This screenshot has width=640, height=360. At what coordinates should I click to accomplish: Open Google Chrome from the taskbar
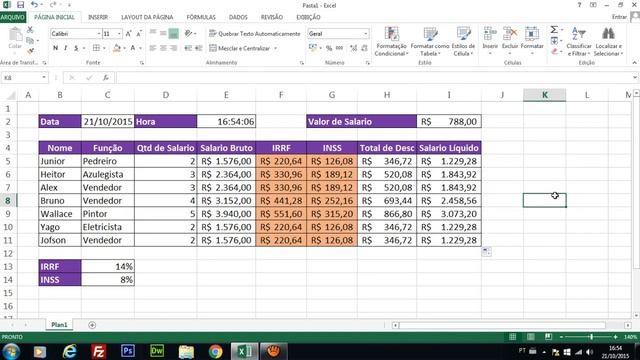[215, 351]
